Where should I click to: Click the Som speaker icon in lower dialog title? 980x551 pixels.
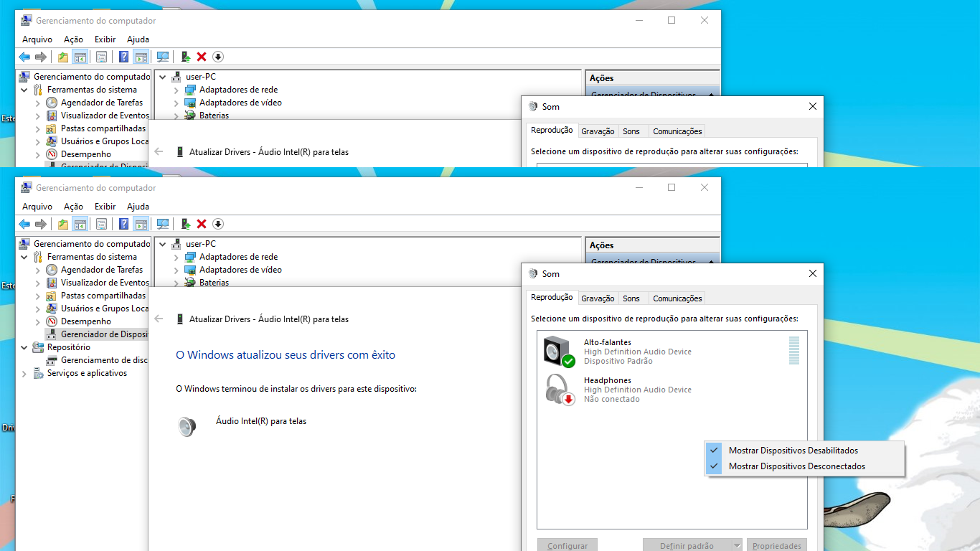coord(533,274)
